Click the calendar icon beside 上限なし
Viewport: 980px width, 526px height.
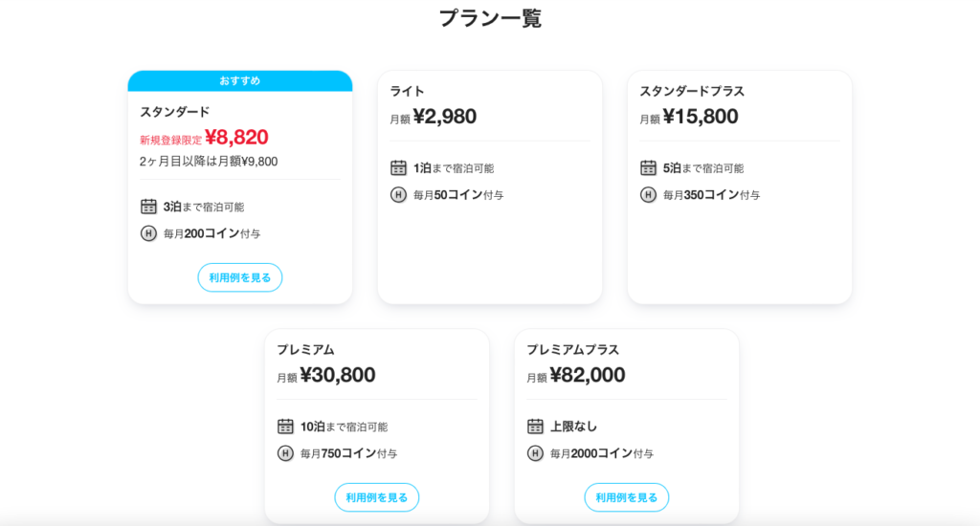[535, 426]
